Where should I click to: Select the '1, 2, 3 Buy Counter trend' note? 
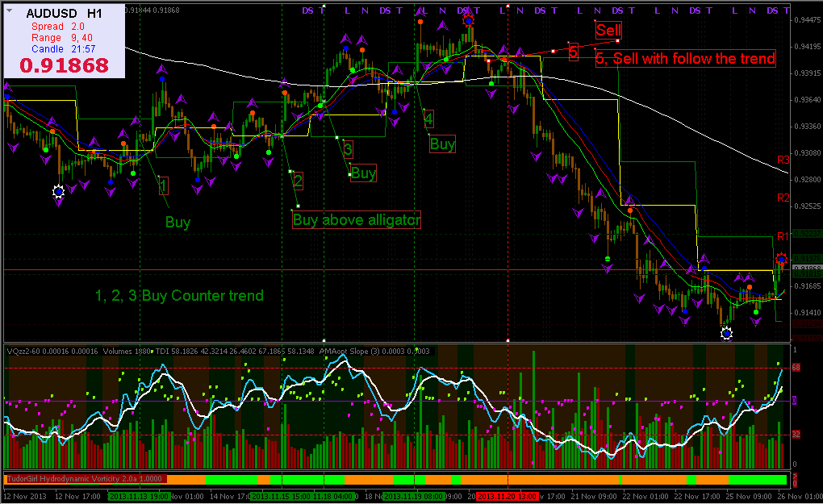click(x=179, y=296)
